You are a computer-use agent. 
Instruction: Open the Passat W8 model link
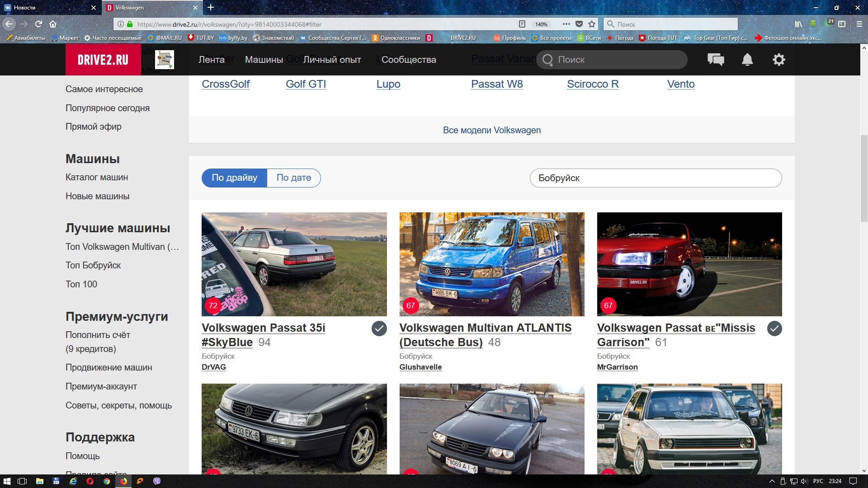(x=497, y=84)
